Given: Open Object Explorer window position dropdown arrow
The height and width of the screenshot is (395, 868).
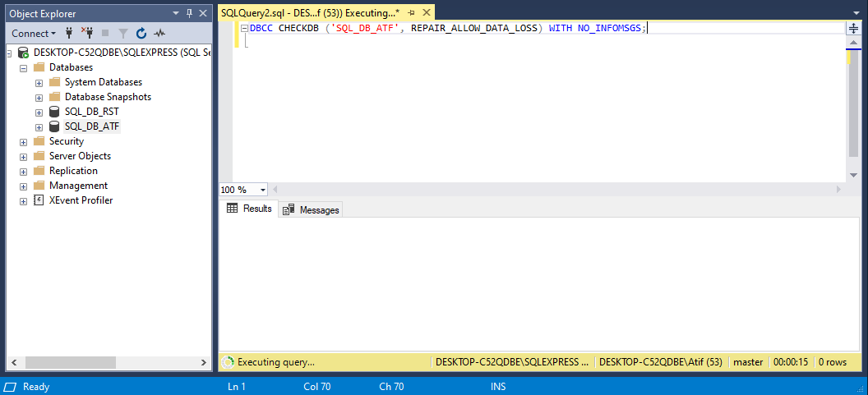Looking at the screenshot, I should click(176, 13).
